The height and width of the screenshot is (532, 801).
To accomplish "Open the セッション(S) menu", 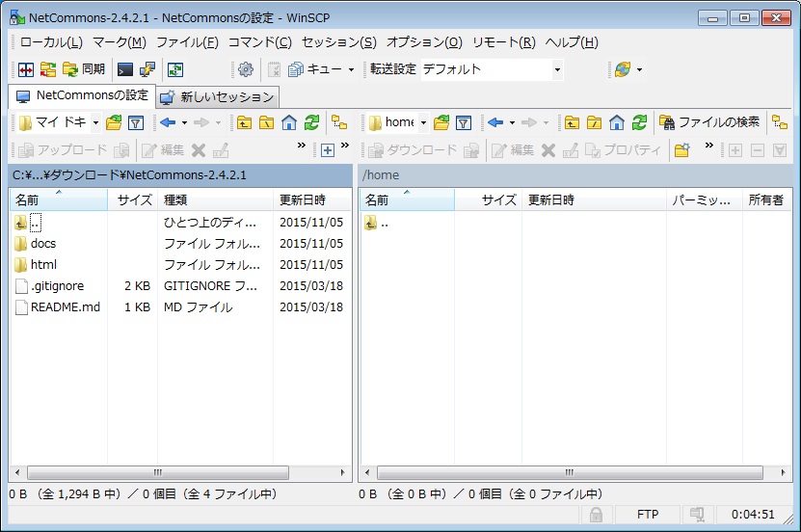I will [339, 42].
